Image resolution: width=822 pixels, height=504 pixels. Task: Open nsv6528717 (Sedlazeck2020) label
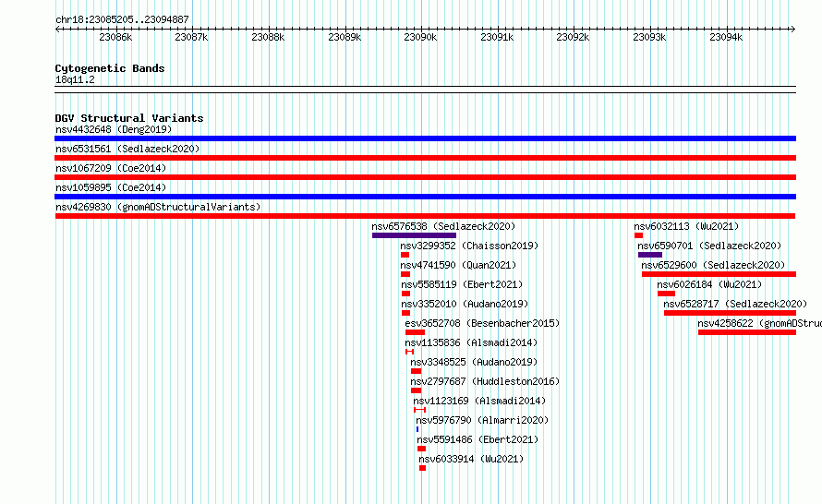point(735,304)
